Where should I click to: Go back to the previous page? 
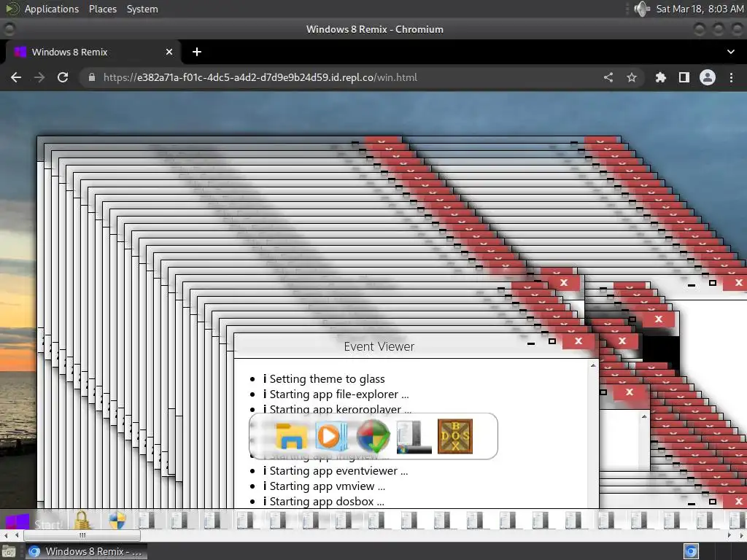16,77
